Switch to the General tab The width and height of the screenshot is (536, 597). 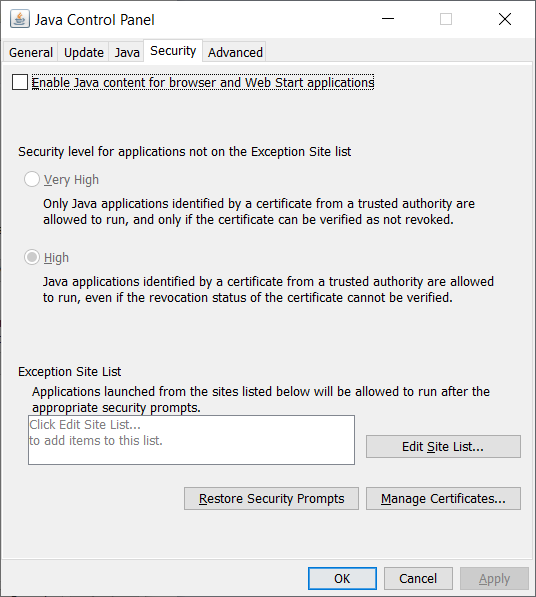(31, 52)
